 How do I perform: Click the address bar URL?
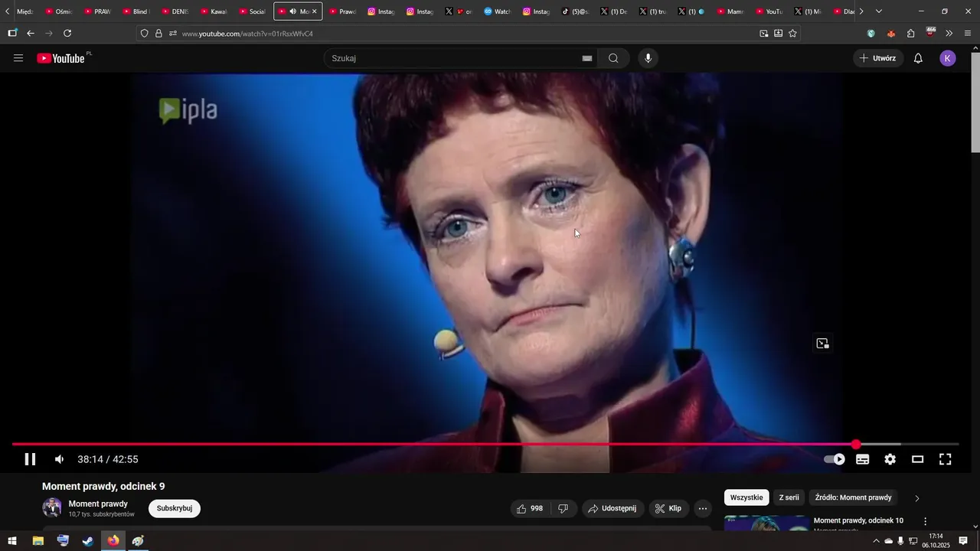click(247, 34)
